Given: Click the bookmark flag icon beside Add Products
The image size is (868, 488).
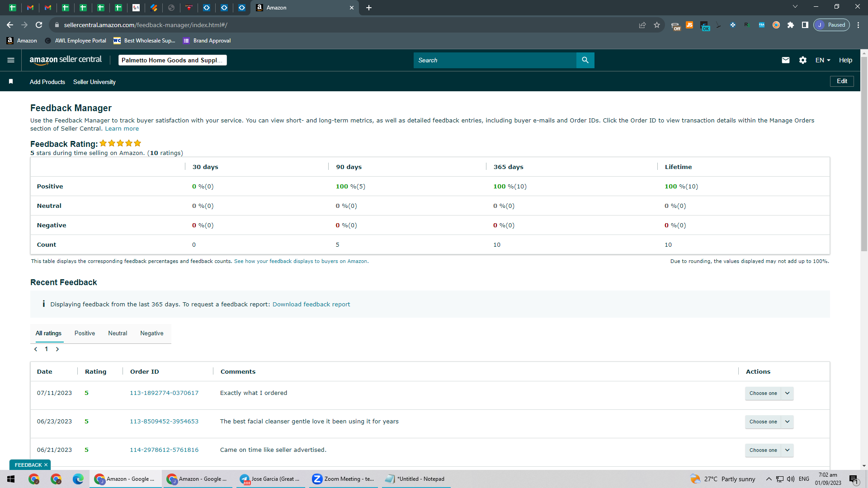Looking at the screenshot, I should pos(11,81).
